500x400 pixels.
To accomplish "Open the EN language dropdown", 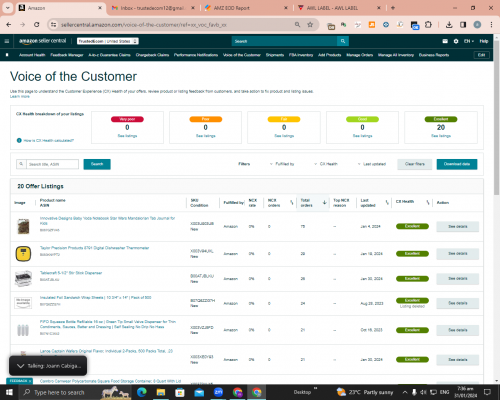I will (469, 41).
